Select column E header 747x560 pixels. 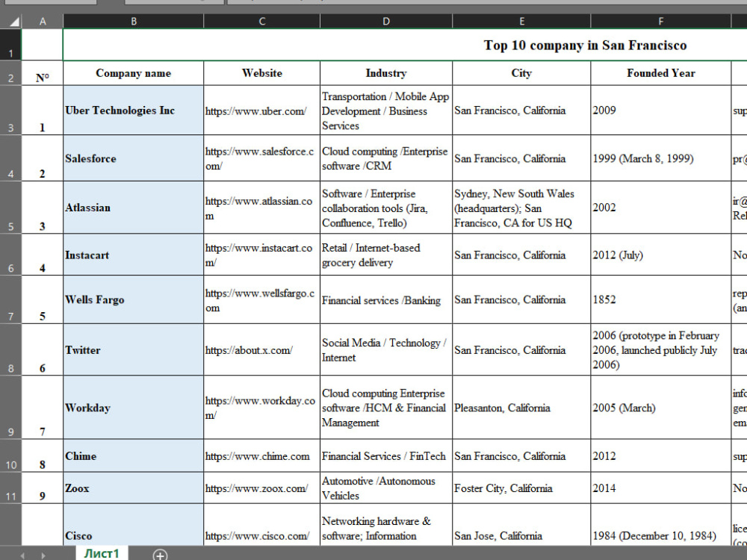coord(521,21)
